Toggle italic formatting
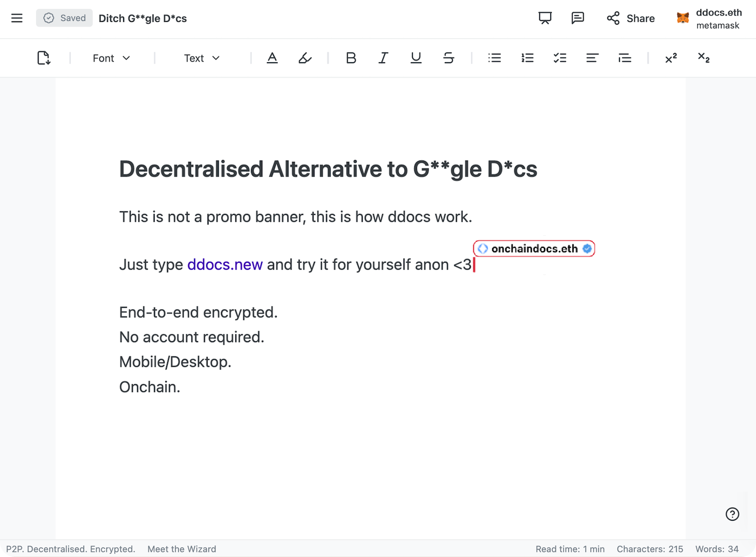This screenshot has width=756, height=557. pyautogui.click(x=383, y=58)
